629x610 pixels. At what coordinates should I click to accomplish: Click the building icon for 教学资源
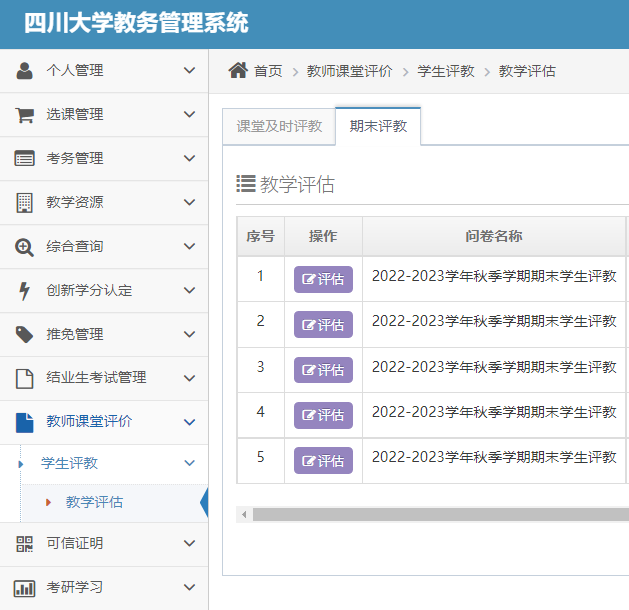(24, 202)
